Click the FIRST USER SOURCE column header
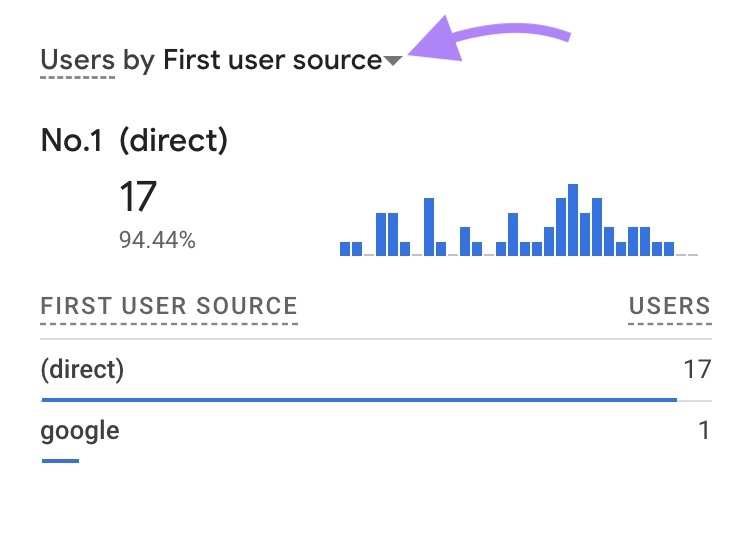Image resolution: width=754 pixels, height=558 pixels. point(169,306)
